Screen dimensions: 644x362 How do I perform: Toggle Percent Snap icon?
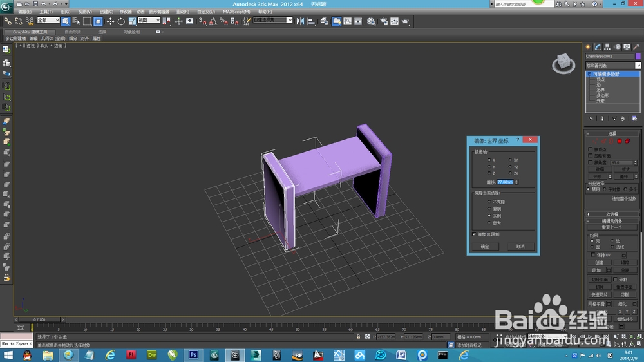coord(224,21)
